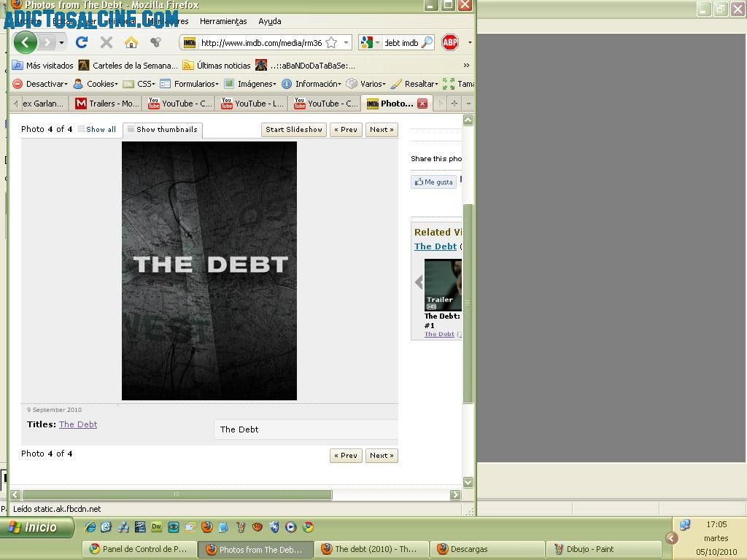Open the aBaNDoDaTaBaSe bookmark
The width and height of the screenshot is (747, 560).
point(306,65)
